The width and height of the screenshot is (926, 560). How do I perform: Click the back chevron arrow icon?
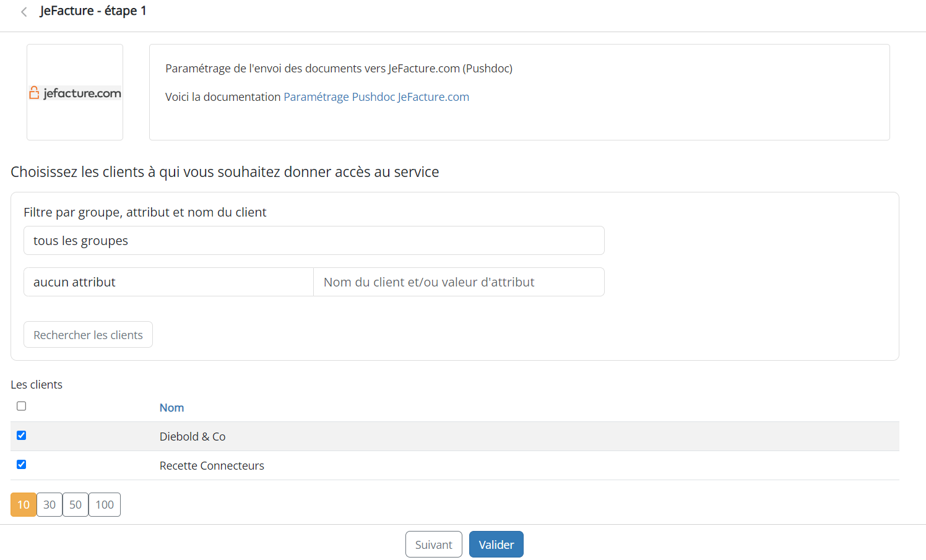click(x=24, y=12)
